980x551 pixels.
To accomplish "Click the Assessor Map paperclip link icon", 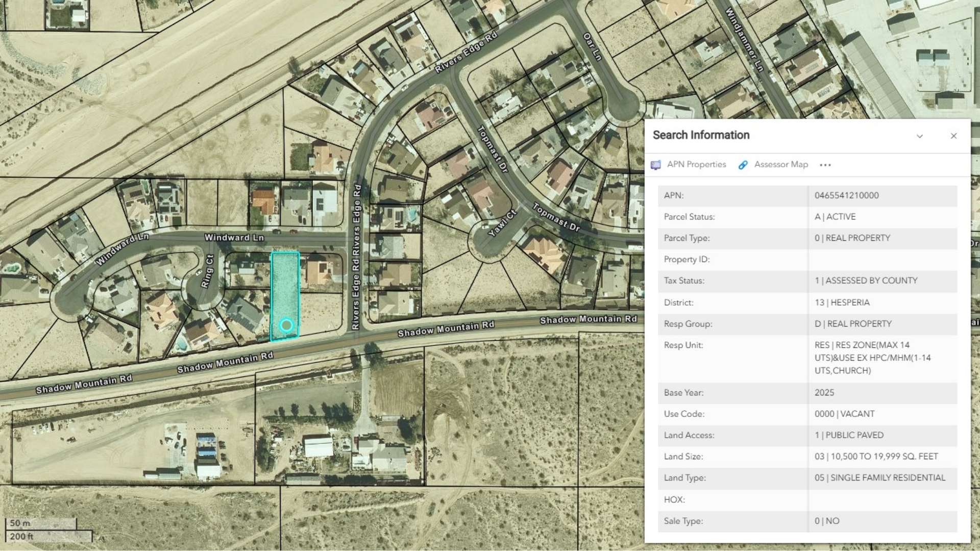I will (744, 164).
